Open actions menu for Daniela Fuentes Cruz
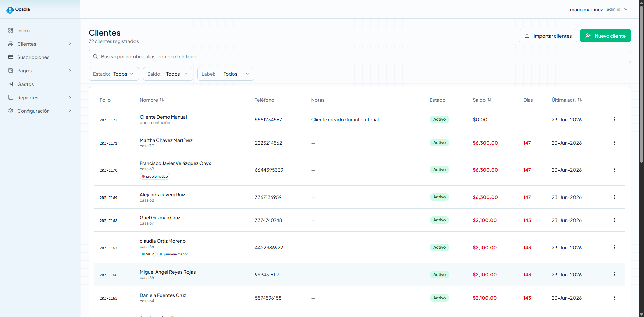This screenshot has height=317, width=644. click(x=614, y=298)
